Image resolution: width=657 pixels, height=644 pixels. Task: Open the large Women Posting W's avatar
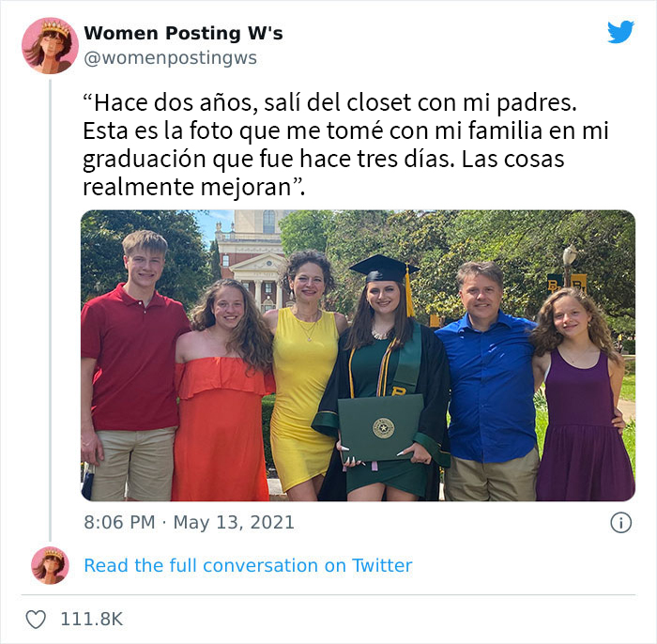pos(50,45)
